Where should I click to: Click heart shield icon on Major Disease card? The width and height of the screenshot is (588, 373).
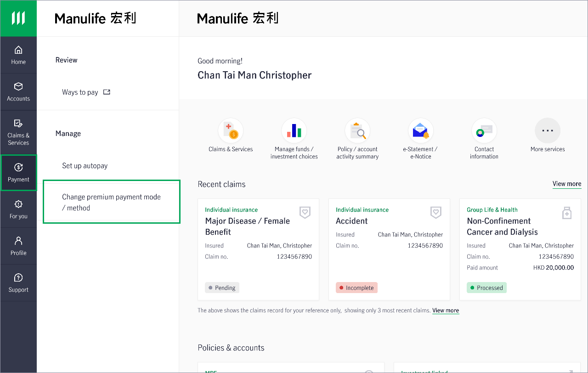tap(305, 212)
